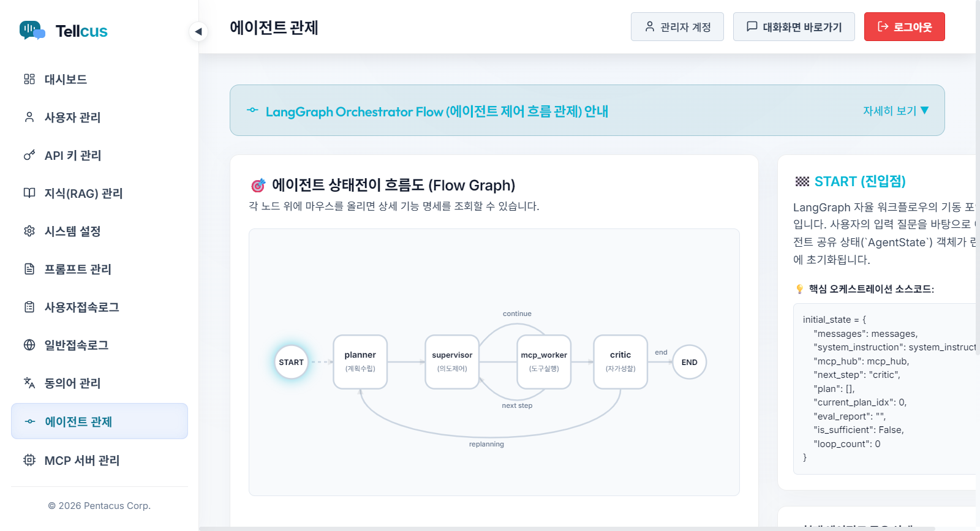This screenshot has height=531, width=980.
Task: Click the 'continue' edge label
Action: 517,314
